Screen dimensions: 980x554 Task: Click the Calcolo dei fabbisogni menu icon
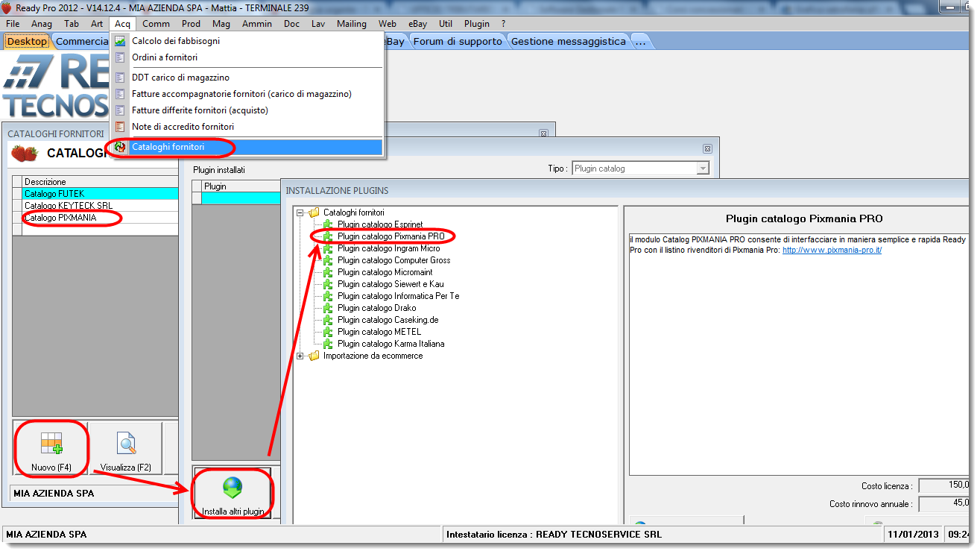120,41
